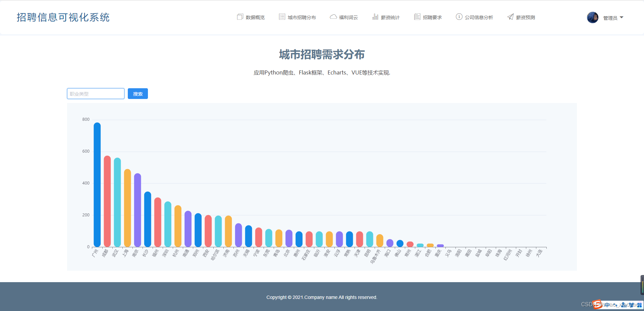Image resolution: width=644 pixels, height=311 pixels.
Task: Select the cyan 东莞 bar
Action: pos(269,238)
